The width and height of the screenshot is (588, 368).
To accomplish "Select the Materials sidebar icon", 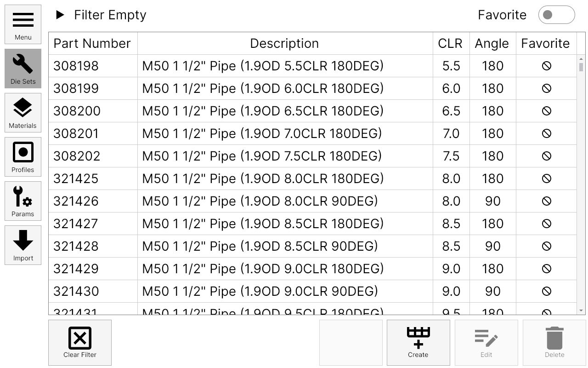I will coord(23,112).
